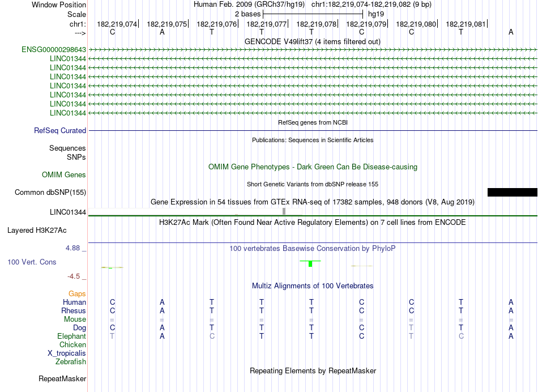538x392 pixels.
Task: Click the 'RefSeq genes from NCBI' title
Action: tap(313, 122)
